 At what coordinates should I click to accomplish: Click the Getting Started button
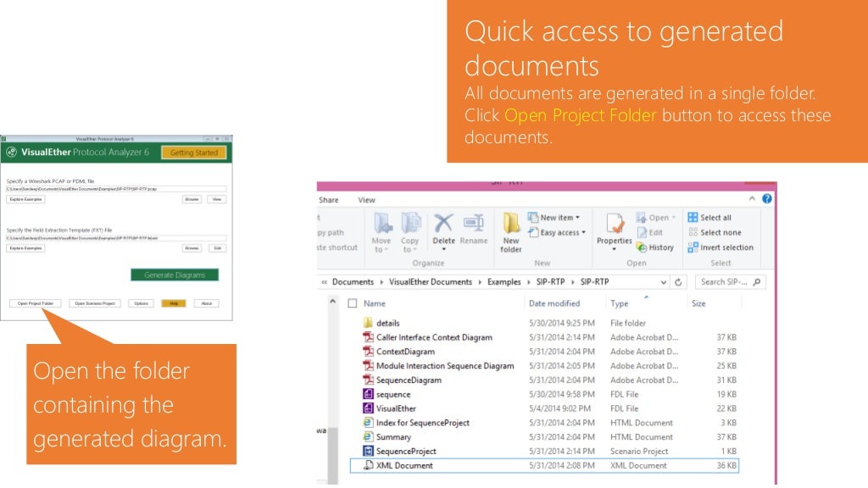(x=194, y=152)
